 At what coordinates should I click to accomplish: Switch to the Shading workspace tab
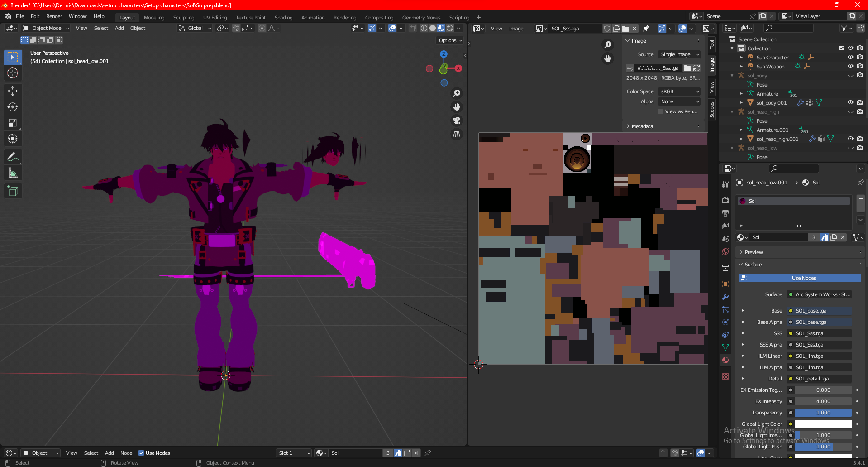283,18
